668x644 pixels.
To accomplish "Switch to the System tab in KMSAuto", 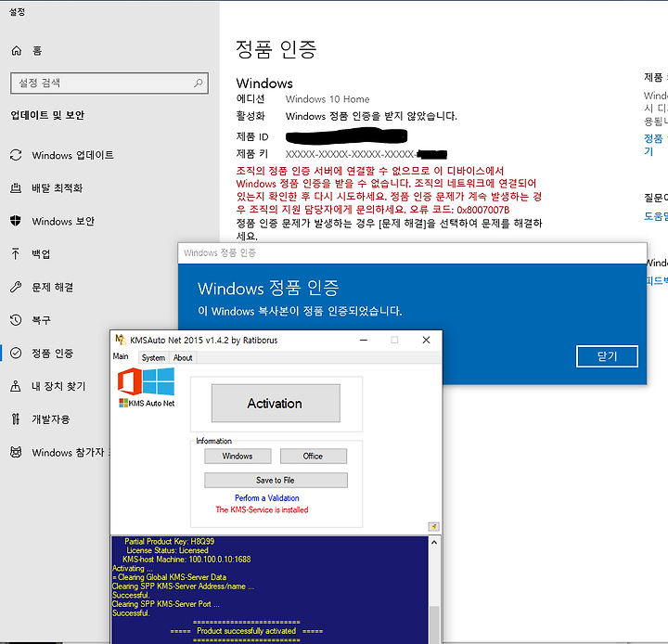I will pyautogui.click(x=153, y=357).
